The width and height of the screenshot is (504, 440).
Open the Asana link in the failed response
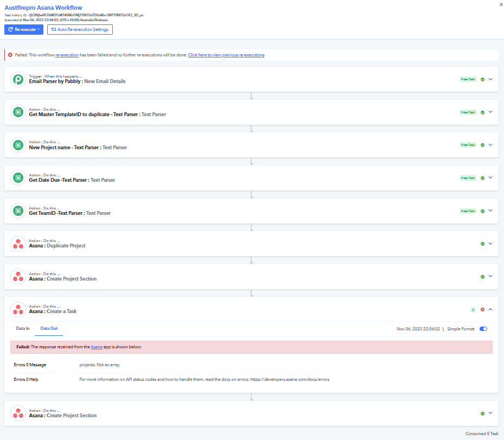click(97, 347)
